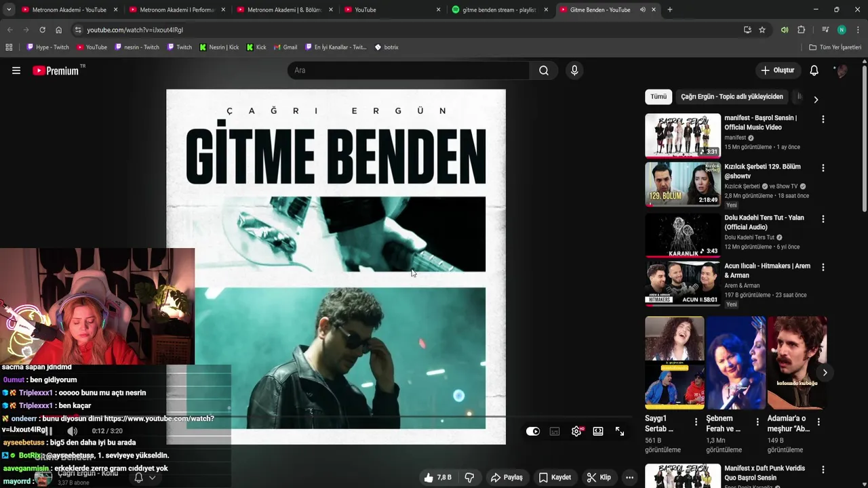Click the Oluştur create button

pyautogui.click(x=777, y=70)
